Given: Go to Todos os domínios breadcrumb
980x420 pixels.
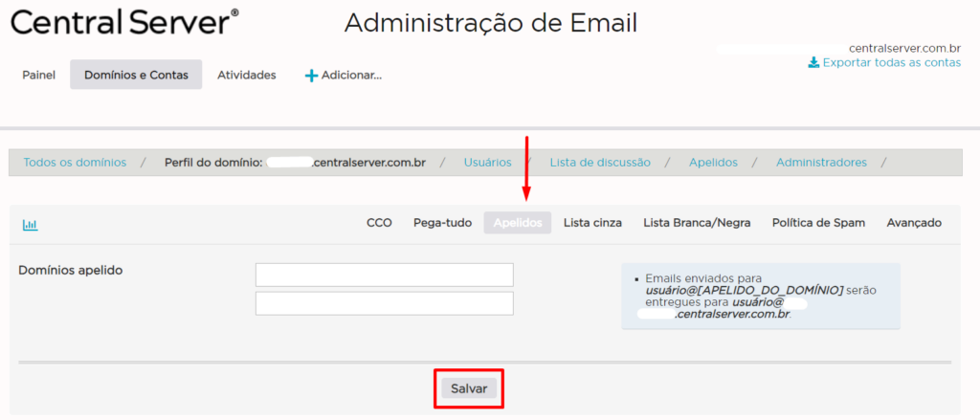Looking at the screenshot, I should 75,163.
